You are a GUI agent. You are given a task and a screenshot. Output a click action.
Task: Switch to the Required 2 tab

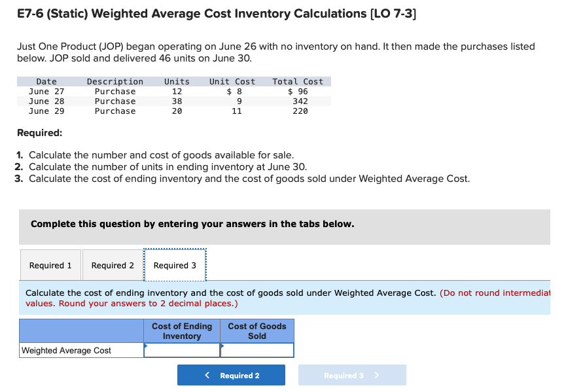point(113,265)
